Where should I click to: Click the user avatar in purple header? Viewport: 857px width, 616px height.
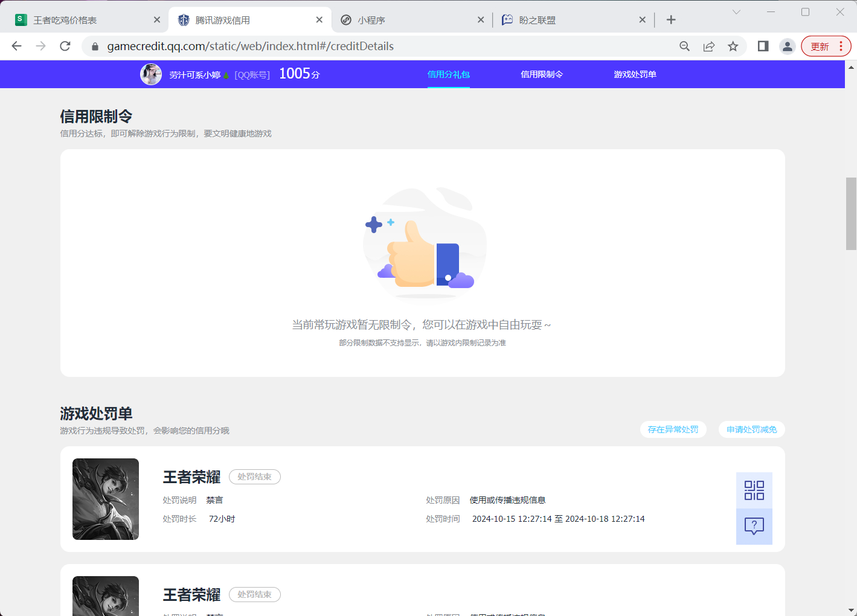click(151, 74)
